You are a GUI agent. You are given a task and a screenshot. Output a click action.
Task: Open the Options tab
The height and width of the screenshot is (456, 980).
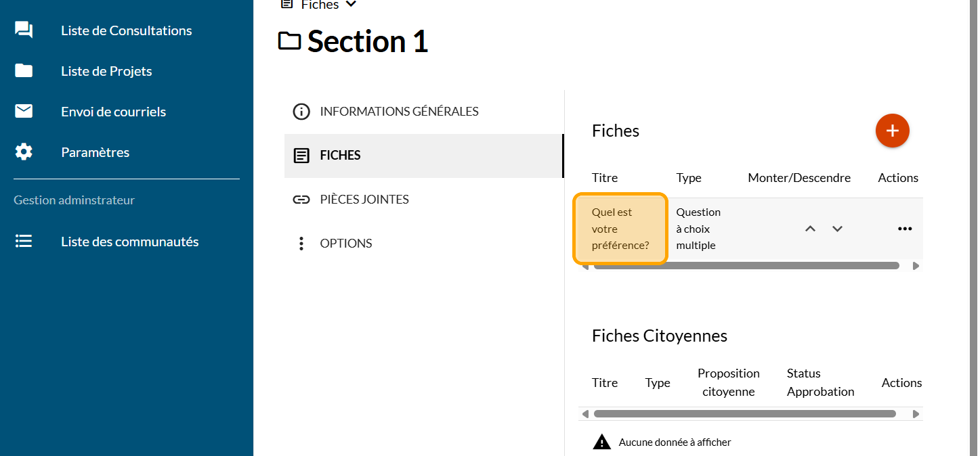click(x=345, y=244)
